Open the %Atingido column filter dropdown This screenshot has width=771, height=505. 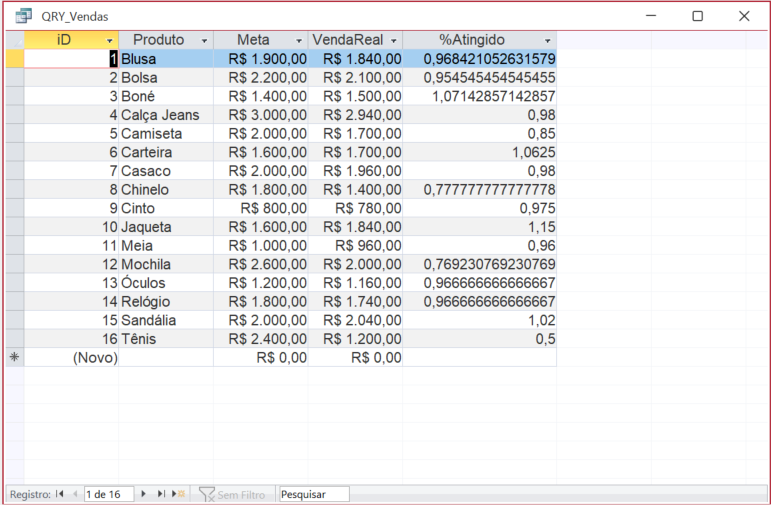coord(547,40)
